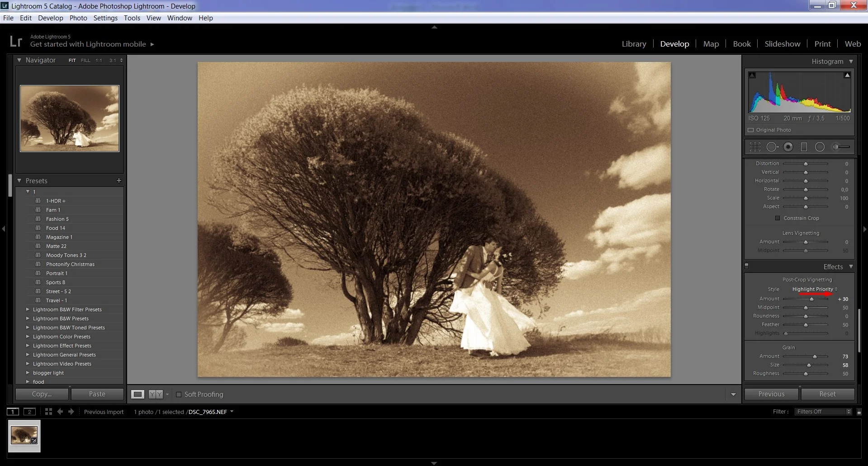Enable Constrain Crop checkbox
The width and height of the screenshot is (868, 466).
pyautogui.click(x=778, y=218)
